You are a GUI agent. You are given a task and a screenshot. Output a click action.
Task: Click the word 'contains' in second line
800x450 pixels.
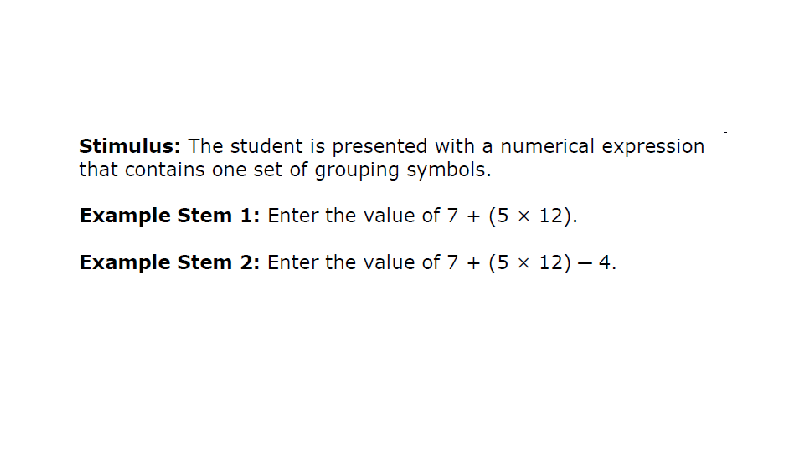pyautogui.click(x=165, y=170)
